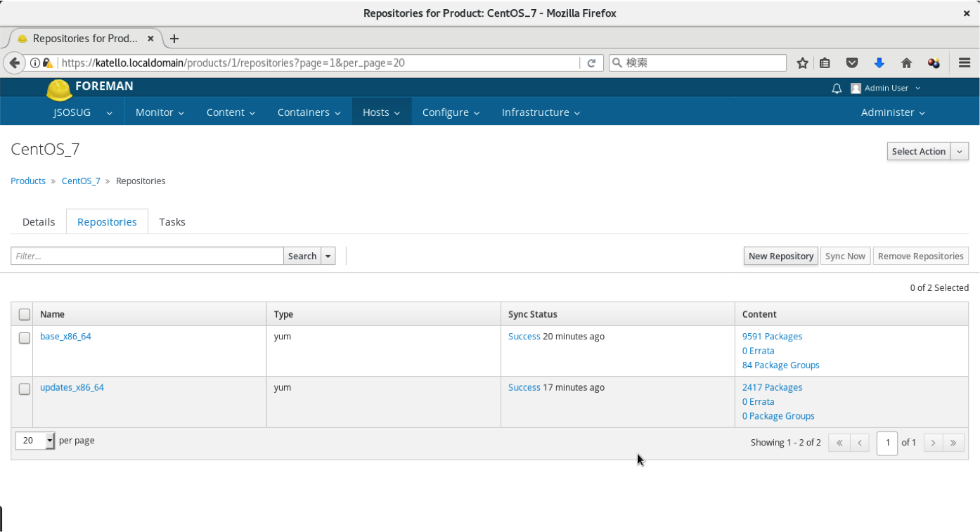Check the base_x86_64 repository checkbox
The image size is (980, 532).
click(x=25, y=338)
